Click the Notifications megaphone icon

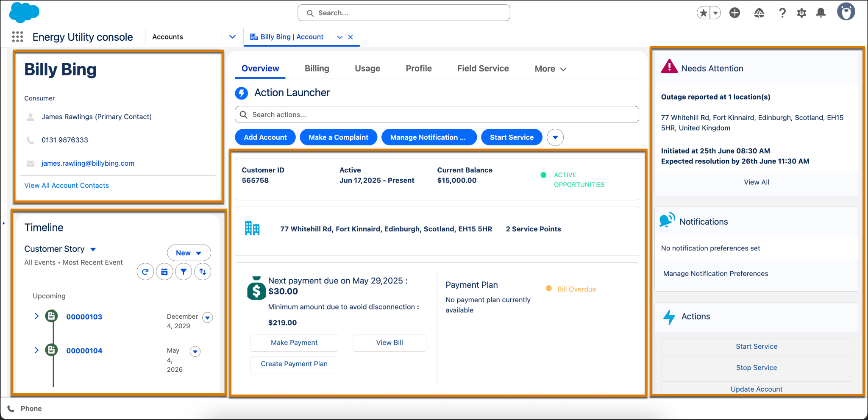[x=668, y=220]
